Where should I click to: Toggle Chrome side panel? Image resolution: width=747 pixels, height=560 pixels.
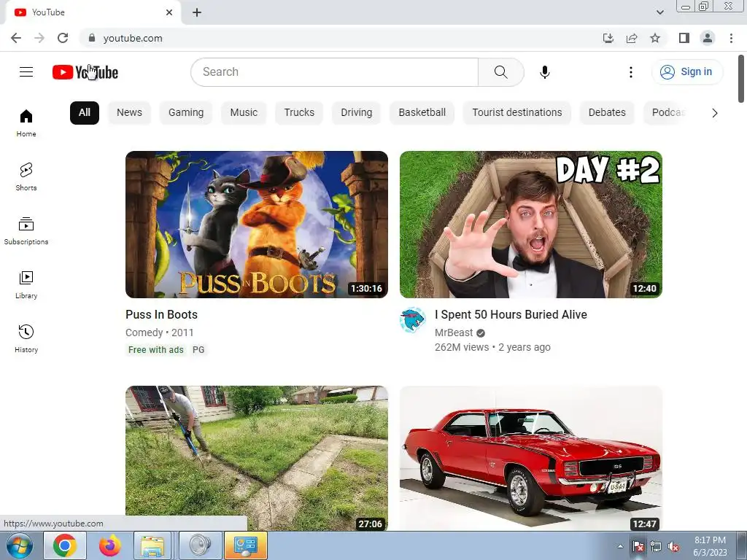684,38
